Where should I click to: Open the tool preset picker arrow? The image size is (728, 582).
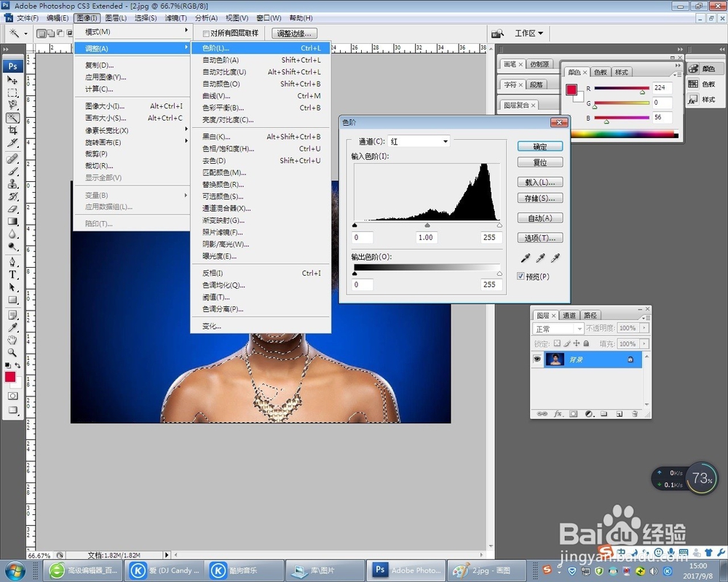click(x=25, y=33)
